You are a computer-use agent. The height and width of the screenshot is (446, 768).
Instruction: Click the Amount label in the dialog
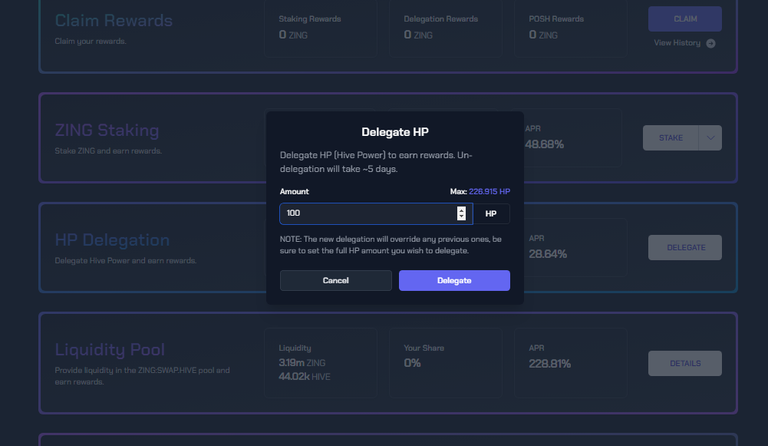point(294,191)
